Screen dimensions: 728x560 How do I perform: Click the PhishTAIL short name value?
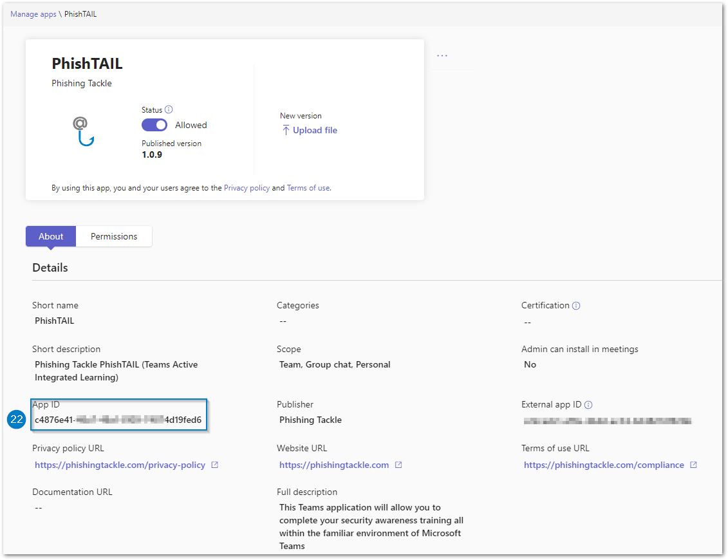(x=54, y=321)
